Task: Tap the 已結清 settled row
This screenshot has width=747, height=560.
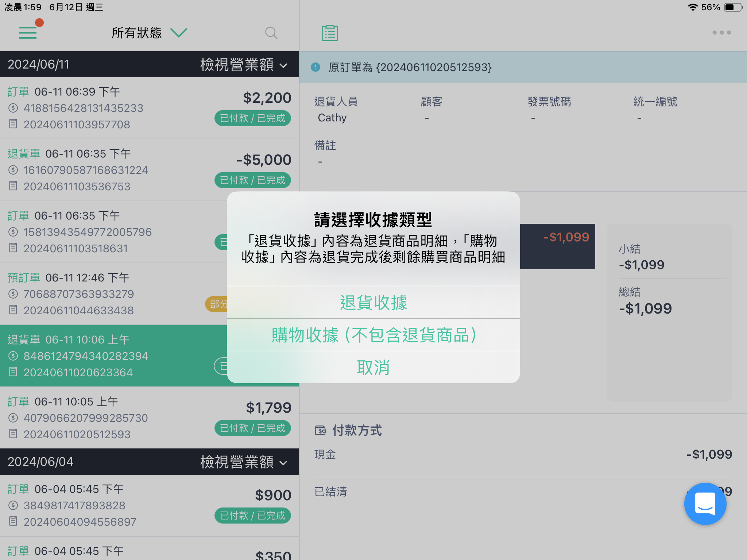Action: click(x=523, y=491)
